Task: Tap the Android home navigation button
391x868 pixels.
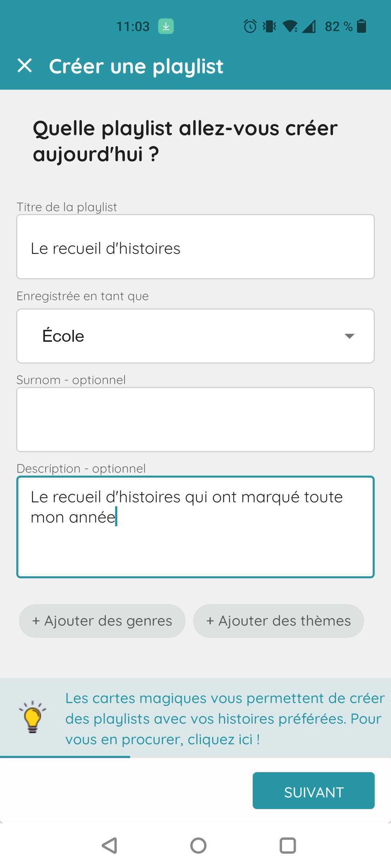Action: pos(198,846)
